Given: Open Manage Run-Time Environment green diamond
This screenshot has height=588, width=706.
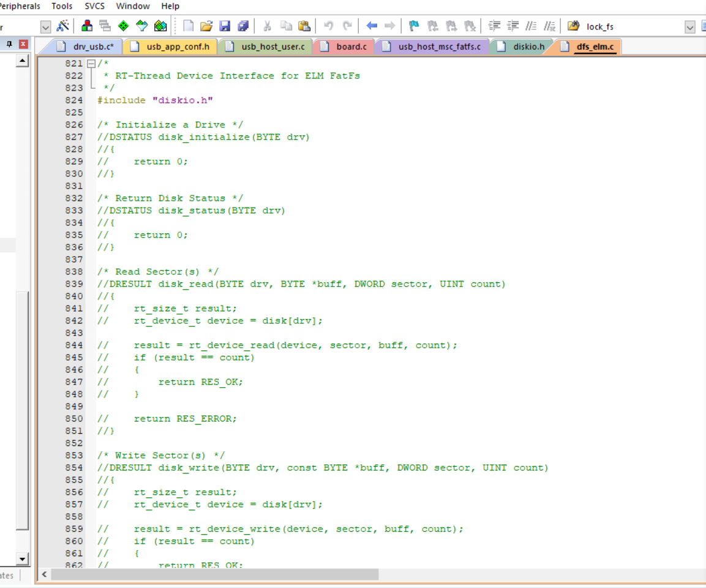Looking at the screenshot, I should 123,26.
